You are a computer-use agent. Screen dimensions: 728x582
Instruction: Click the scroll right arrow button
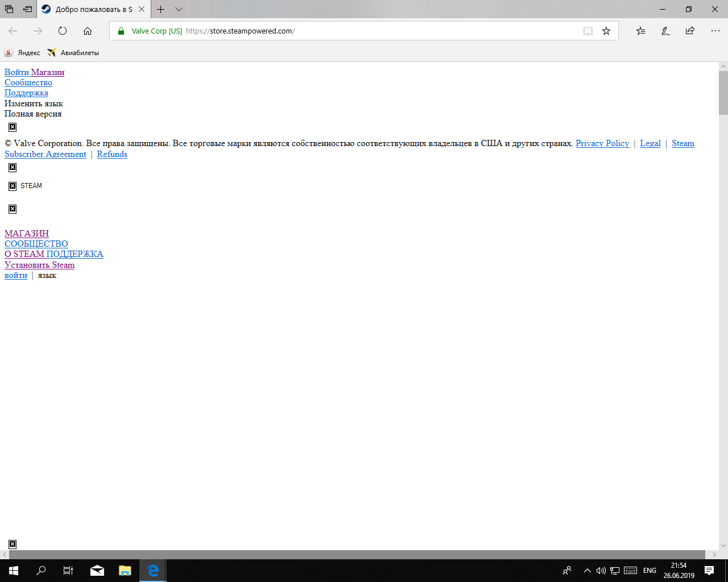714,555
